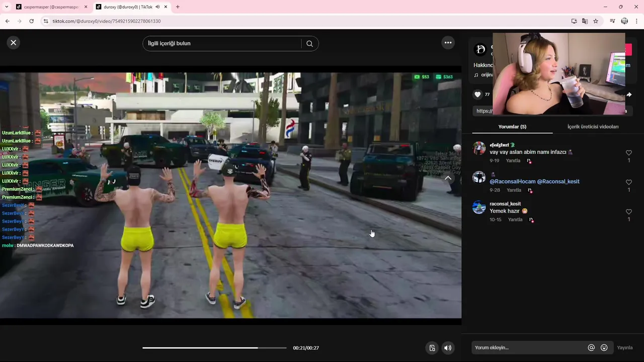Go back in browser history

coord(7,21)
